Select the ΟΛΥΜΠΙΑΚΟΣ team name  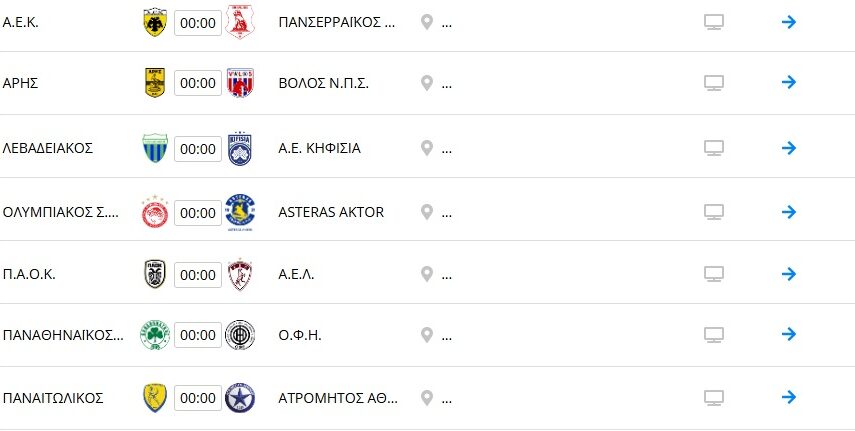[x=61, y=212]
